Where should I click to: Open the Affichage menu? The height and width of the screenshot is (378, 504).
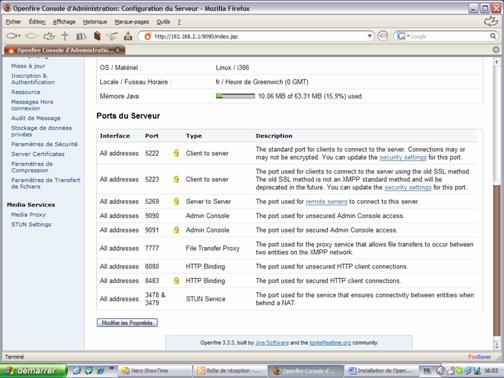(64, 22)
